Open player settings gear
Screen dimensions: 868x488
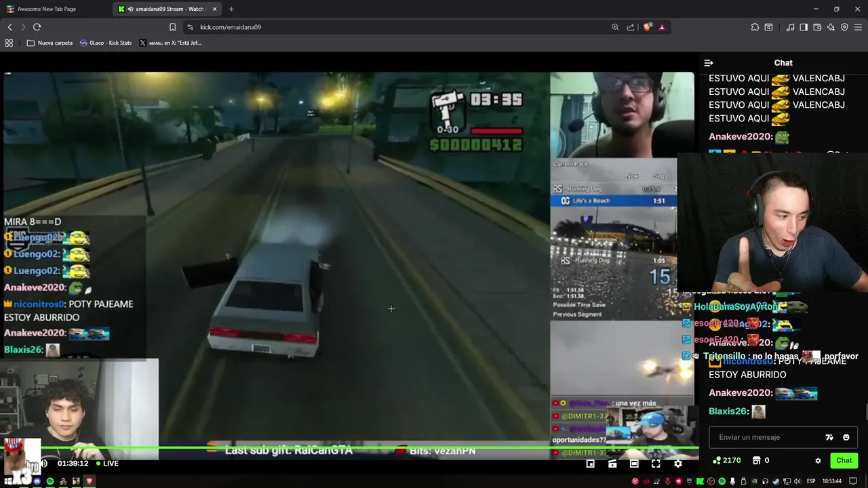coord(677,464)
